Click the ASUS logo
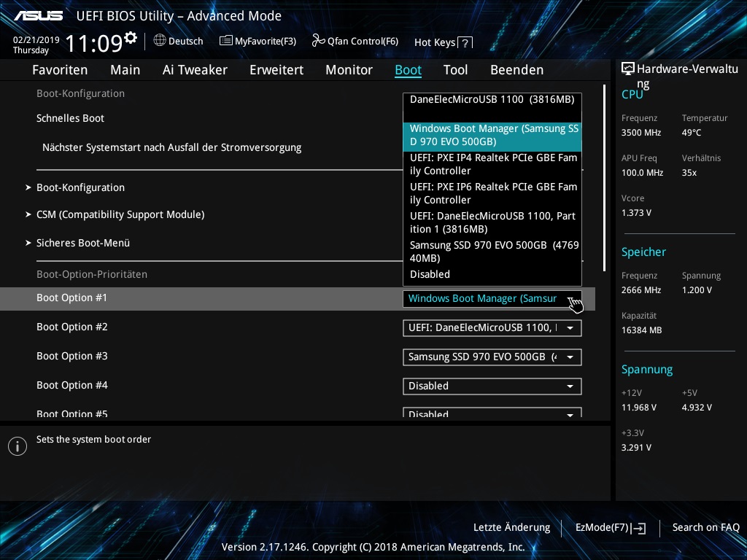 38,16
